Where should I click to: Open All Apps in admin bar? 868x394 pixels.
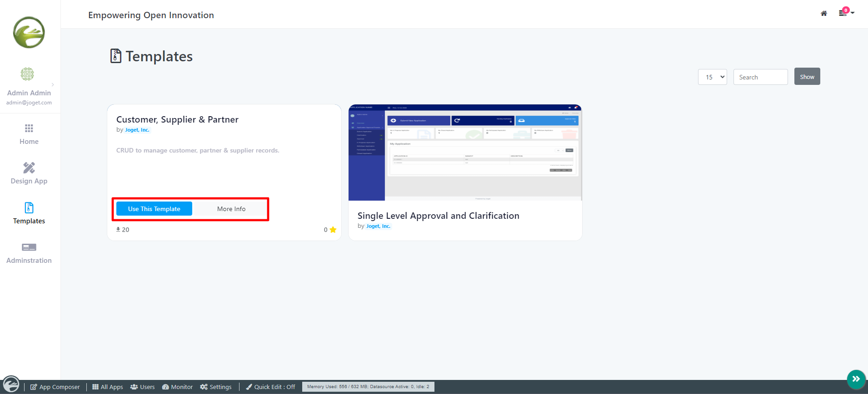click(108, 387)
